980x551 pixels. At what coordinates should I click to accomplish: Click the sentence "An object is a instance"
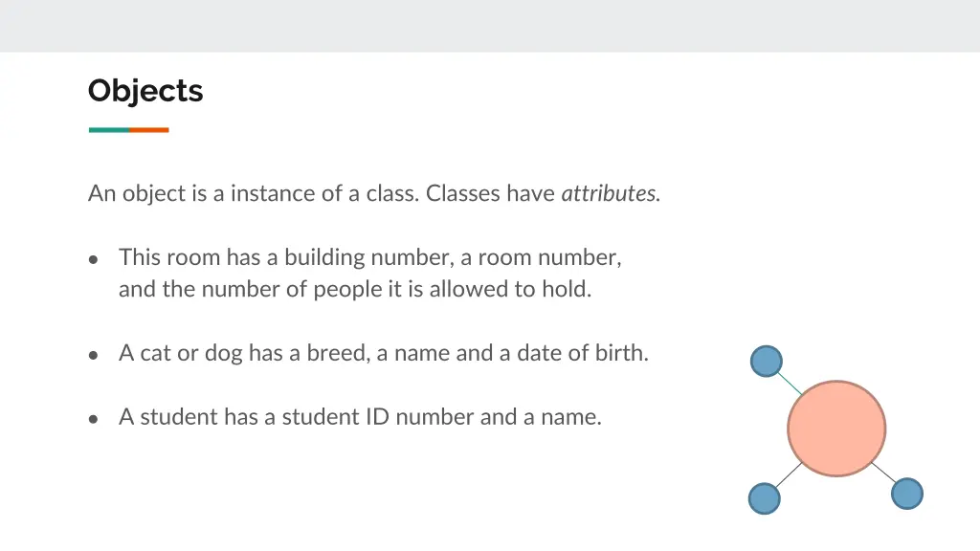click(x=253, y=193)
